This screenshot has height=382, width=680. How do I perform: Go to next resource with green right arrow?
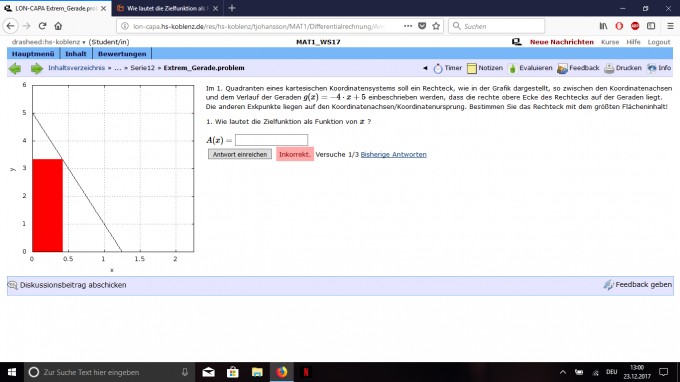tap(37, 69)
